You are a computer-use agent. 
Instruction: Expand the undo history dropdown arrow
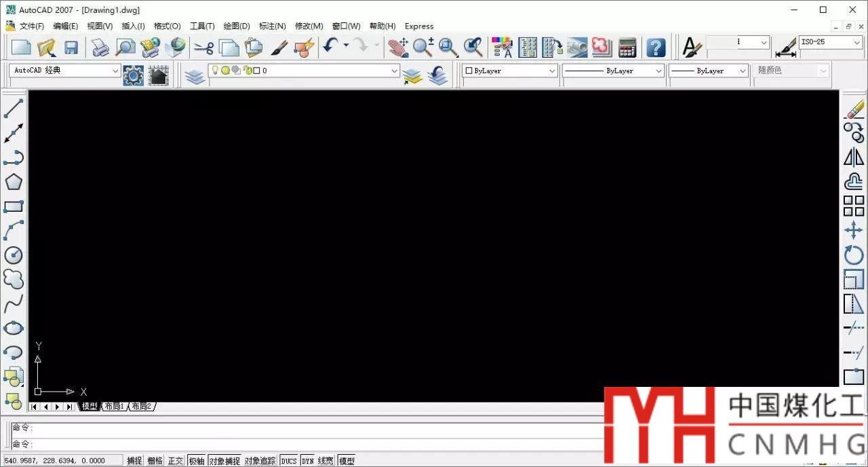pyautogui.click(x=346, y=45)
